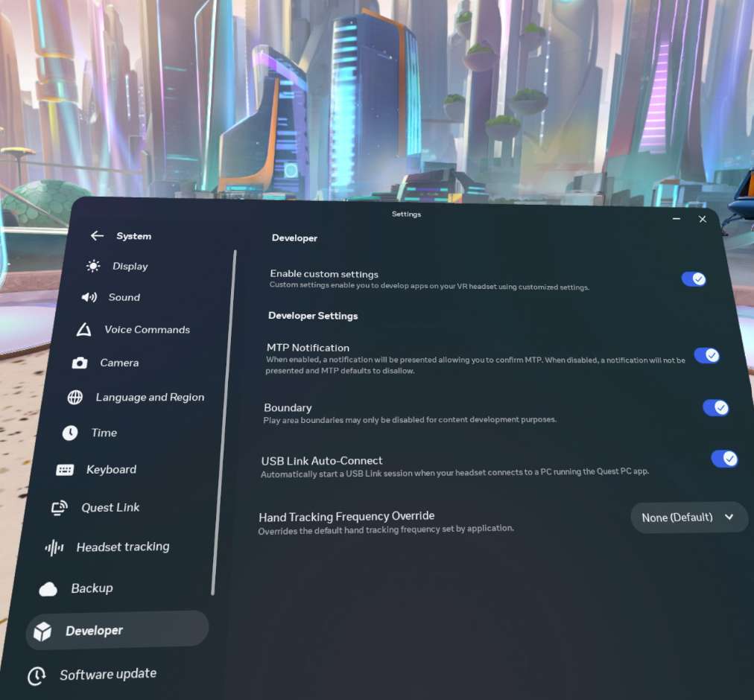Open Voice Commands triangle icon
The height and width of the screenshot is (700, 754).
83,329
